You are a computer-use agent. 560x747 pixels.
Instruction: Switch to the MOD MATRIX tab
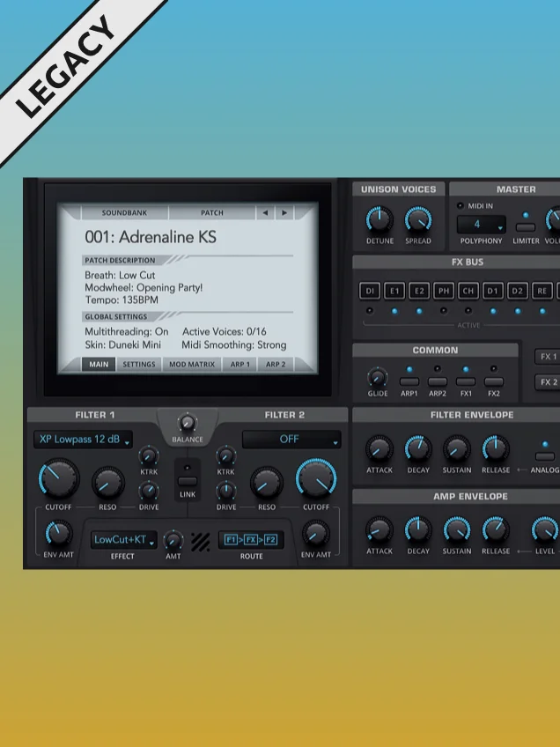[x=192, y=365]
